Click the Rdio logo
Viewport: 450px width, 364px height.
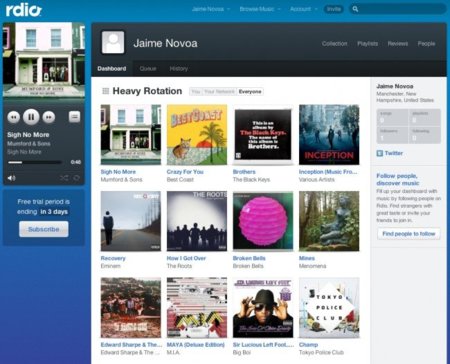23,10
